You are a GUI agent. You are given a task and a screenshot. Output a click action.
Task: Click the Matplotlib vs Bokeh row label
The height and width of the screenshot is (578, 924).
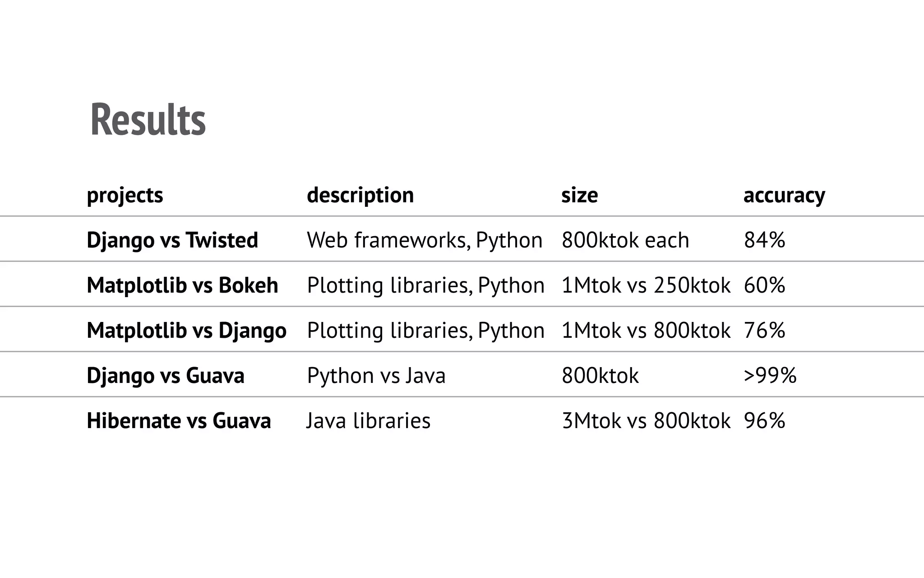click(x=182, y=285)
